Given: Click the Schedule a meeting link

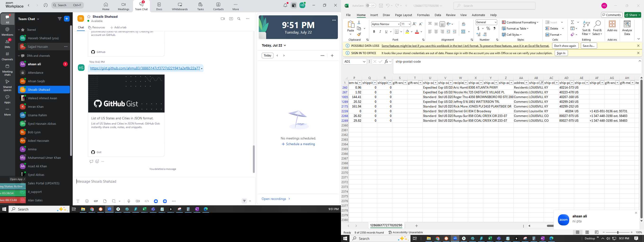Looking at the screenshot, I should [x=298, y=144].
